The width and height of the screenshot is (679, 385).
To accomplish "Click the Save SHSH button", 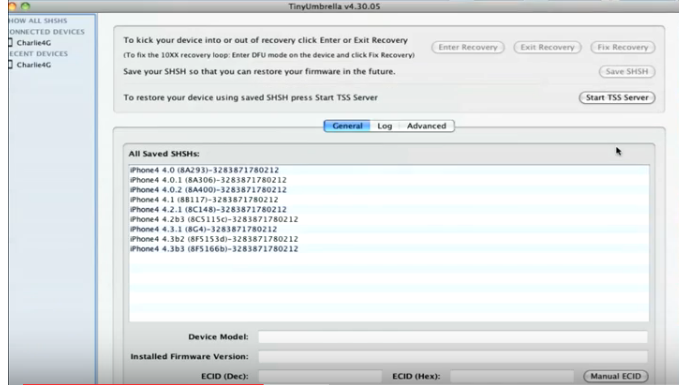I will pyautogui.click(x=627, y=71).
